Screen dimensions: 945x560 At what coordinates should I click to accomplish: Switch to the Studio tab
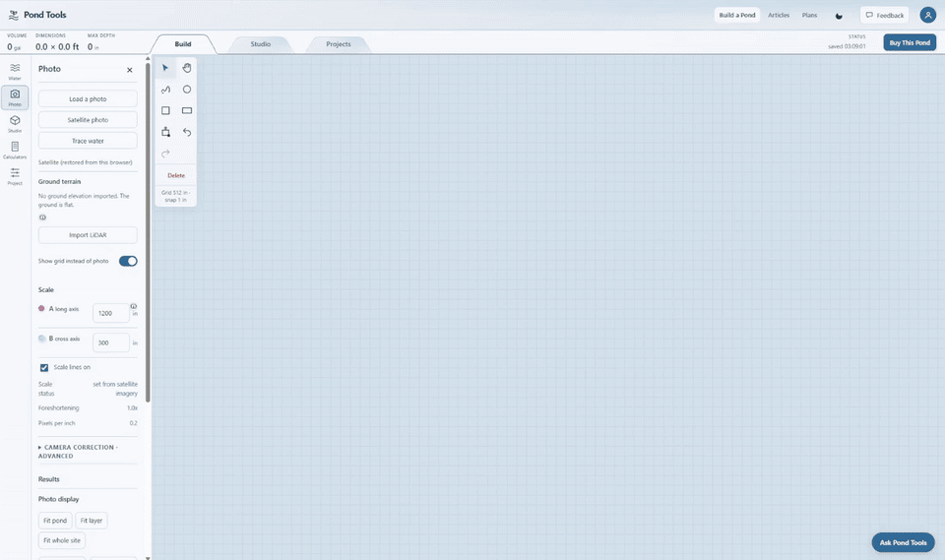[260, 44]
